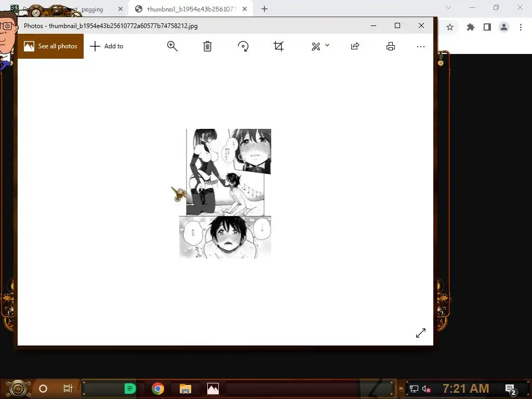Expand the Edit & Create dropdown chevron
The image size is (532, 399).
click(327, 45)
